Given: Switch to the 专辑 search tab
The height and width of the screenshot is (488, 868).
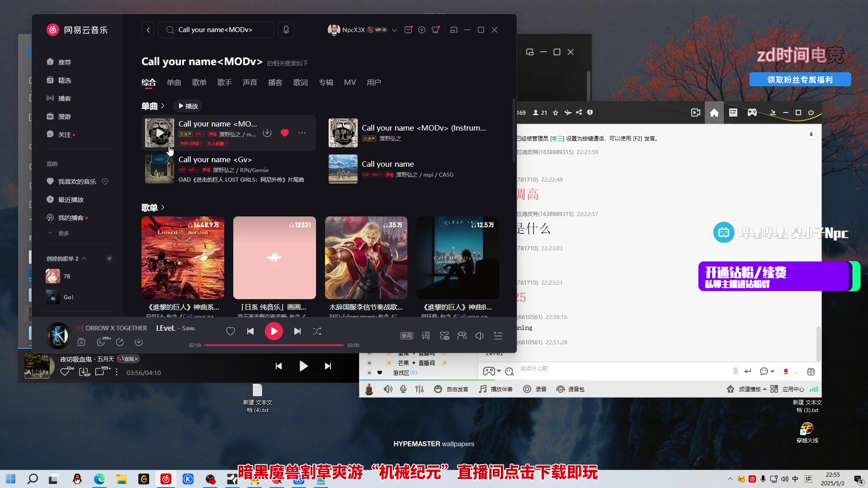Looking at the screenshot, I should pos(325,83).
